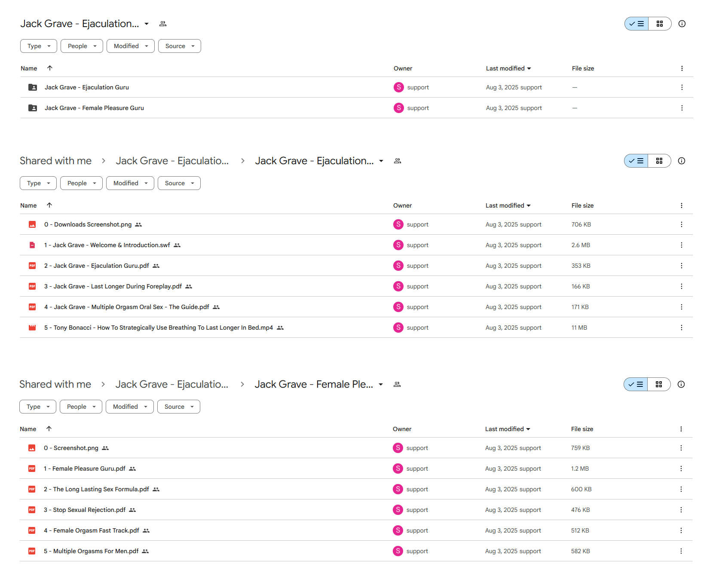Open Last modified sort options in the Ejaculation... subfolder panel
The height and width of the screenshot is (588, 722).
click(508, 205)
